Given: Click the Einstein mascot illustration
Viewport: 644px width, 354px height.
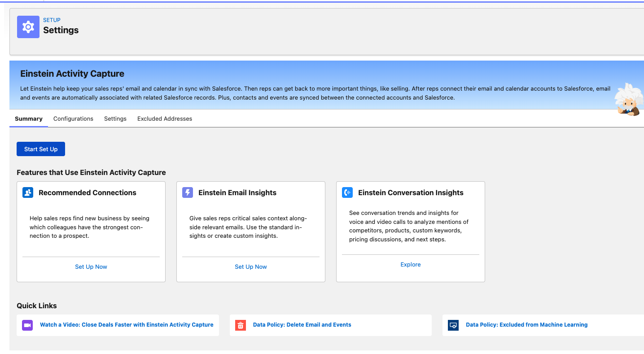Looking at the screenshot, I should coord(628,100).
